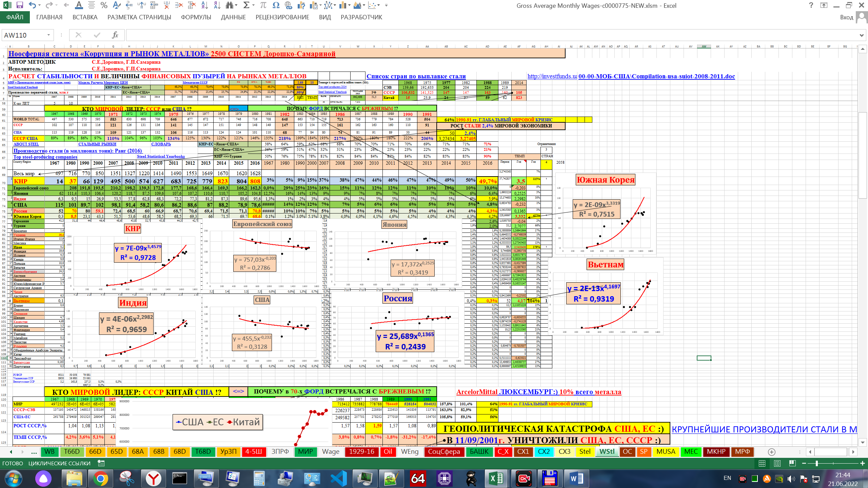
Task: Click the binoculars Find icon
Action: click(x=230, y=5)
